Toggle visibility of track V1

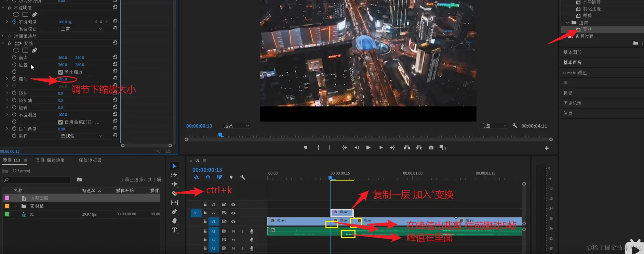point(233,221)
